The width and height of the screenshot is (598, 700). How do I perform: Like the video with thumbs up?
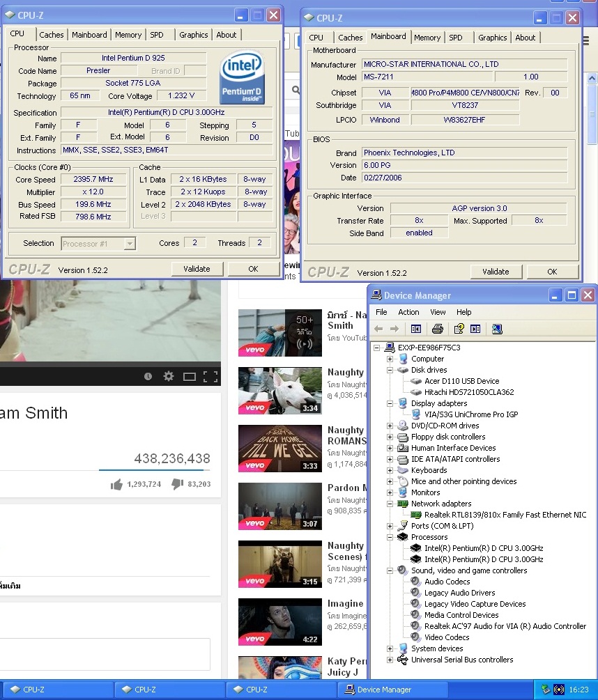[116, 484]
